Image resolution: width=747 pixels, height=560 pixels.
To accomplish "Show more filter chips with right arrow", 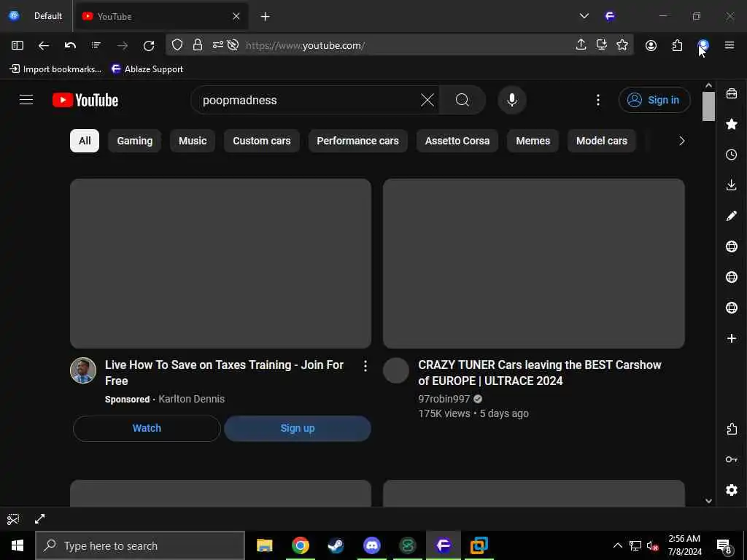I will pos(682,141).
